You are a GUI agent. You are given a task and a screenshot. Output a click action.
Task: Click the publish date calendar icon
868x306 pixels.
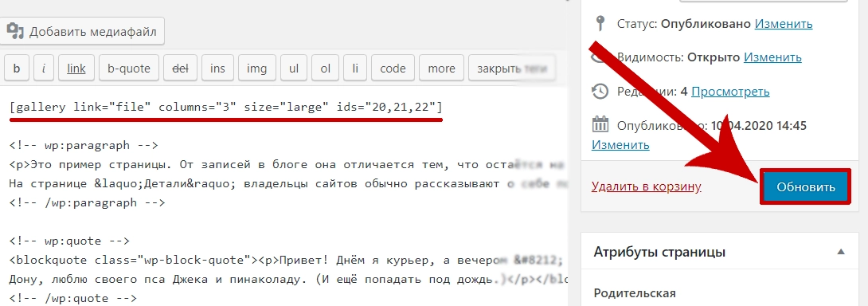[600, 125]
